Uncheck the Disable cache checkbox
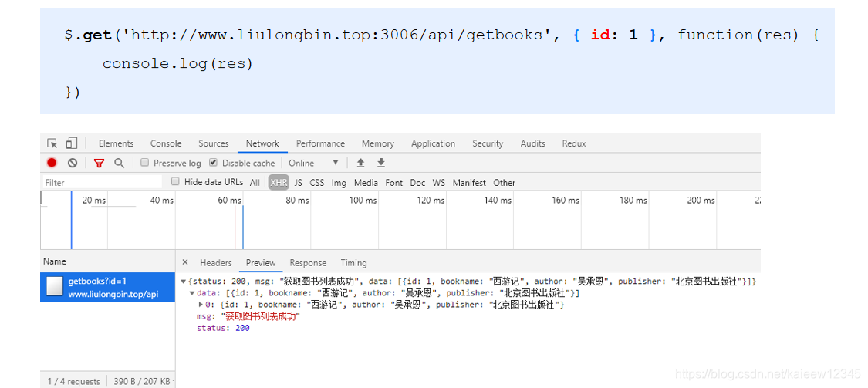This screenshot has width=868, height=388. click(213, 163)
